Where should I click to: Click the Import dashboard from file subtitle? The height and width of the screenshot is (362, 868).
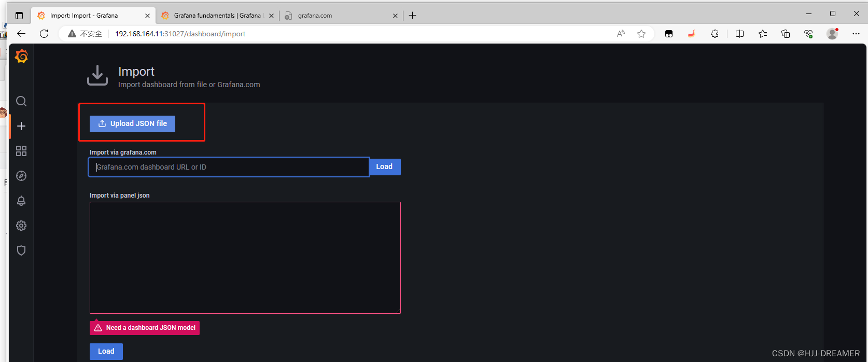point(189,85)
